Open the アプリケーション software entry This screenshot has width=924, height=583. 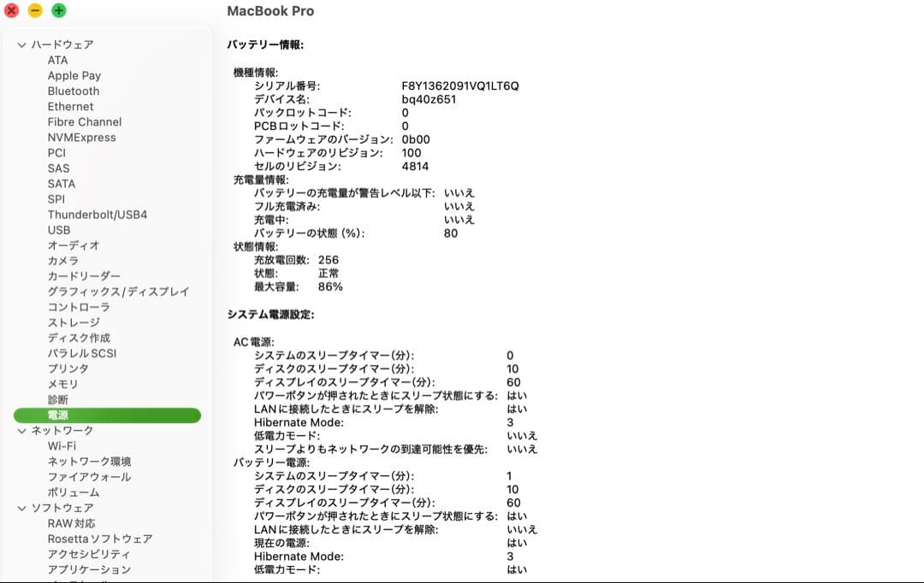pyautogui.click(x=89, y=569)
